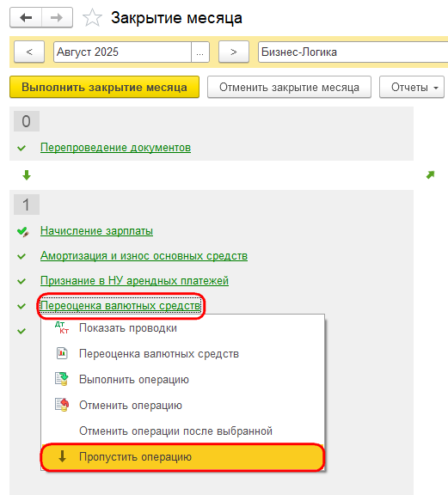The width and height of the screenshot is (448, 495).
Task: Open Признание в НУ арендных платежей link
Action: point(134,281)
